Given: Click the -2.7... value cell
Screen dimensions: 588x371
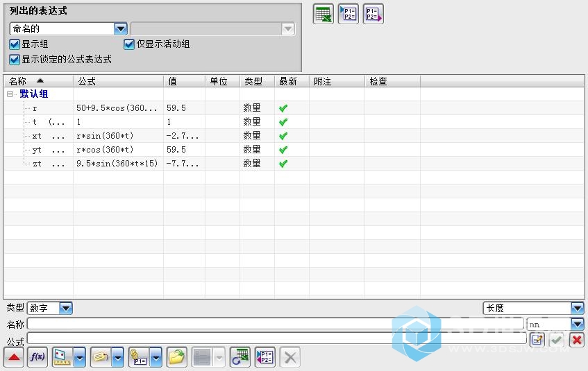Looking at the screenshot, I should 183,136.
